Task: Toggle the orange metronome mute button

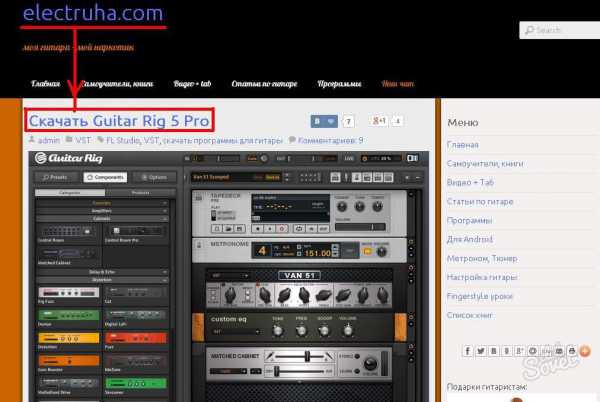Action: coord(367,252)
